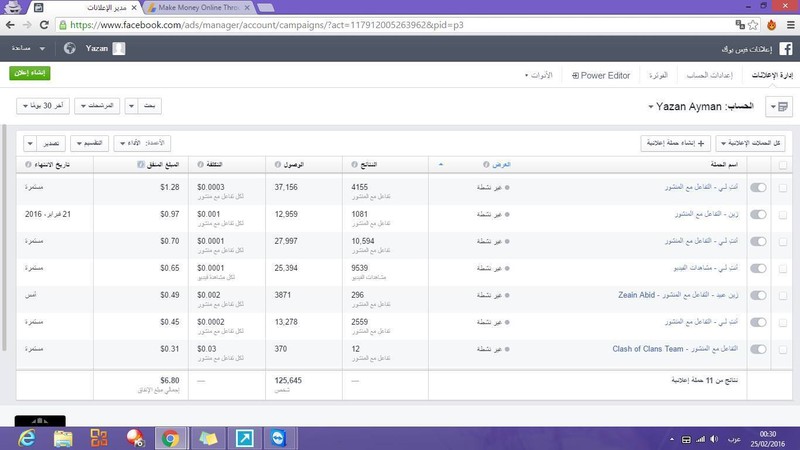Check the select-all campaigns checkbox
The image size is (800, 450).
783,165
